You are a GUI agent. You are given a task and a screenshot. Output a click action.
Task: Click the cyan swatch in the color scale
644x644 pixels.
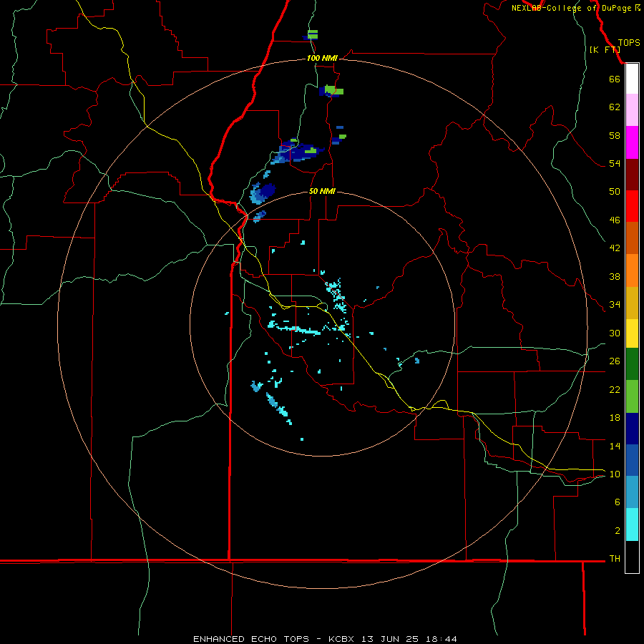pos(632,525)
